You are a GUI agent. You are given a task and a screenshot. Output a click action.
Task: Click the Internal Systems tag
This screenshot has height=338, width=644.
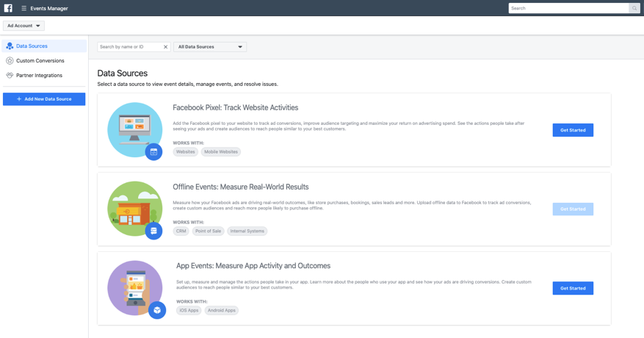247,231
